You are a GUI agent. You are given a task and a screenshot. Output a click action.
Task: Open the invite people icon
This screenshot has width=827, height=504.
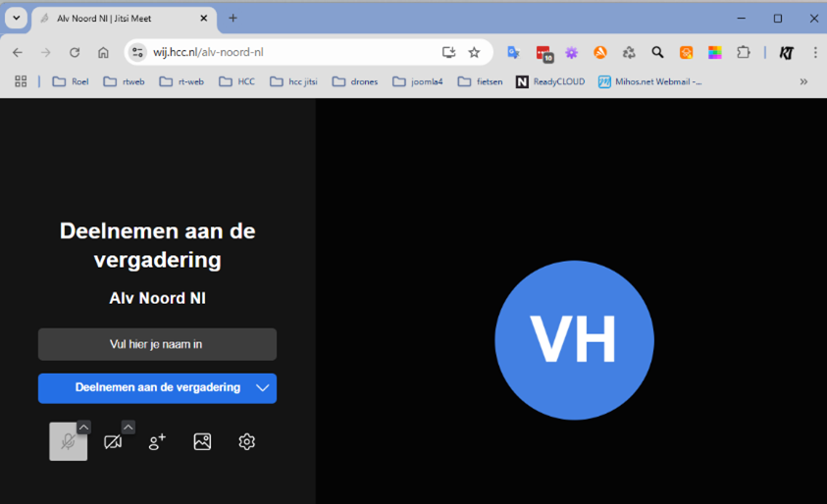[x=157, y=442]
